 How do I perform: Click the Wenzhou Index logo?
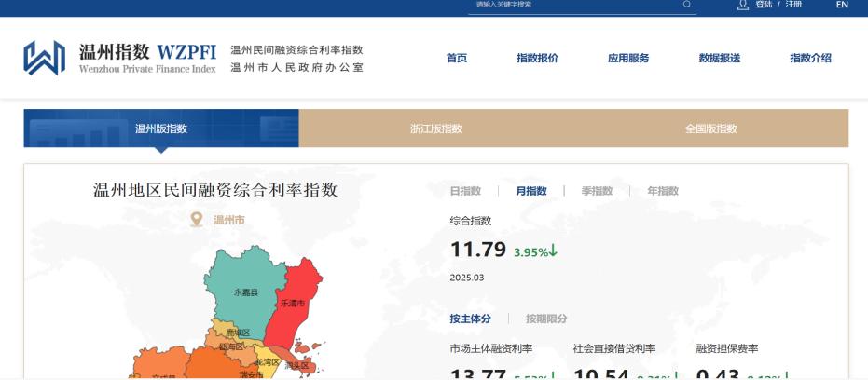(44, 58)
